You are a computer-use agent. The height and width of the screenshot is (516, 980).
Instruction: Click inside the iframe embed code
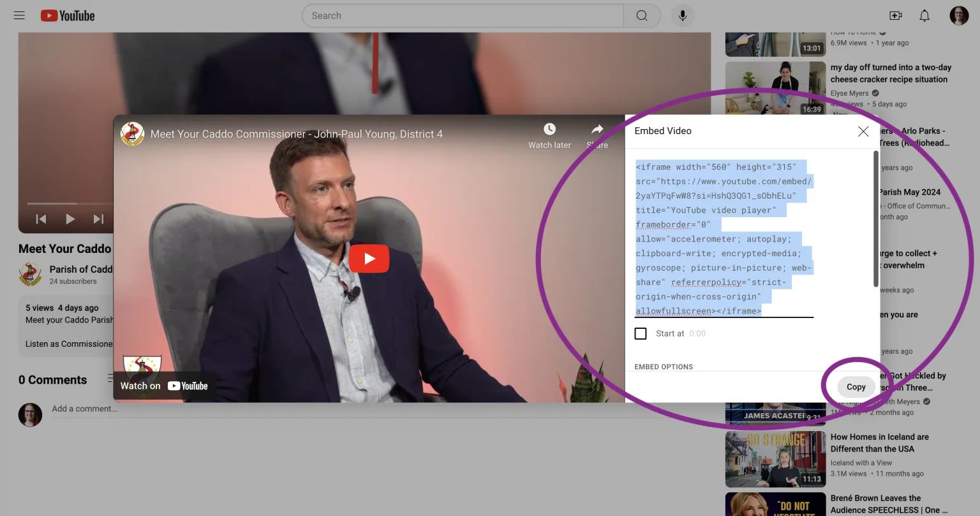[x=724, y=239]
